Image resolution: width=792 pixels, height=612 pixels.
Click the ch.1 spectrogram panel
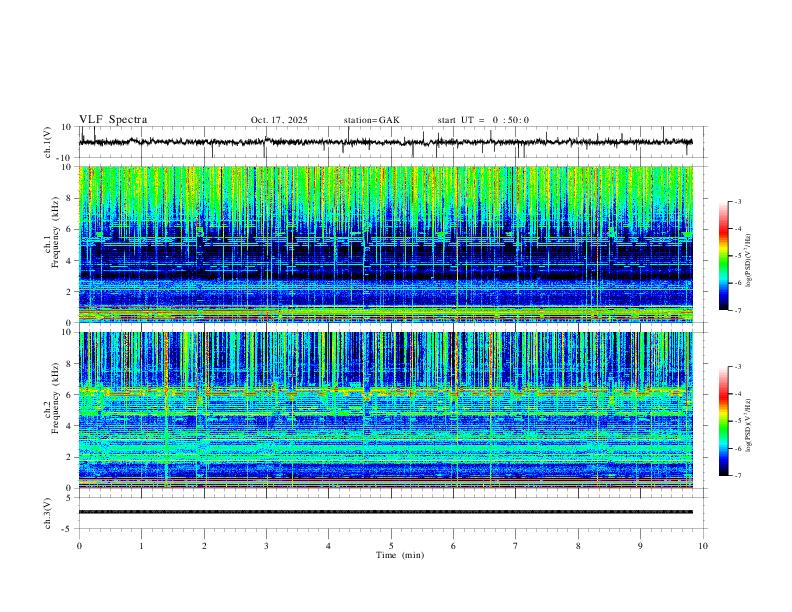point(385,244)
